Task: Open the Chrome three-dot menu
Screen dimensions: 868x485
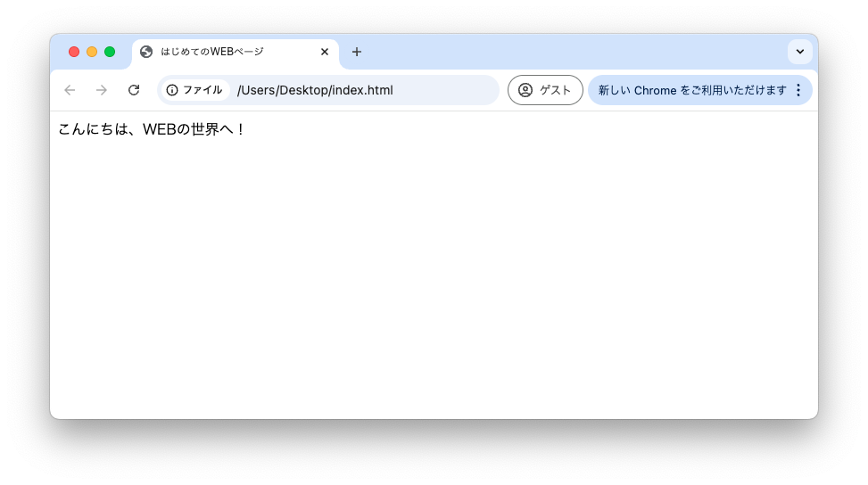Action: [798, 90]
